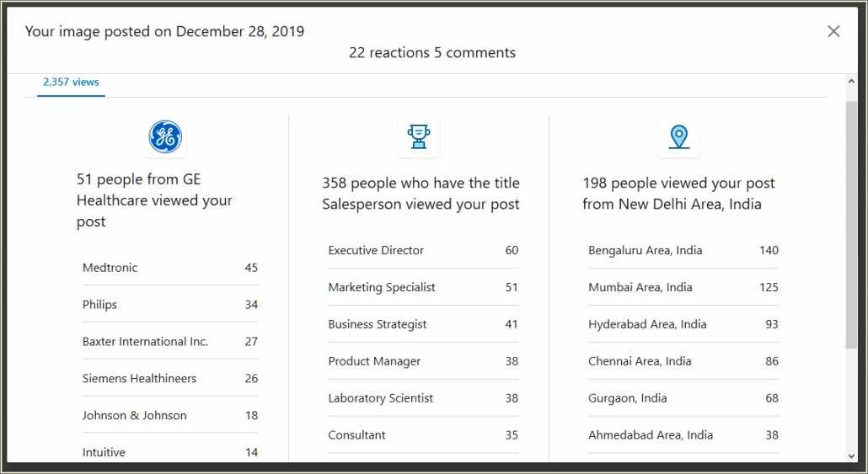Open the 22 reactions link
The image size is (868, 474).
[x=389, y=52]
